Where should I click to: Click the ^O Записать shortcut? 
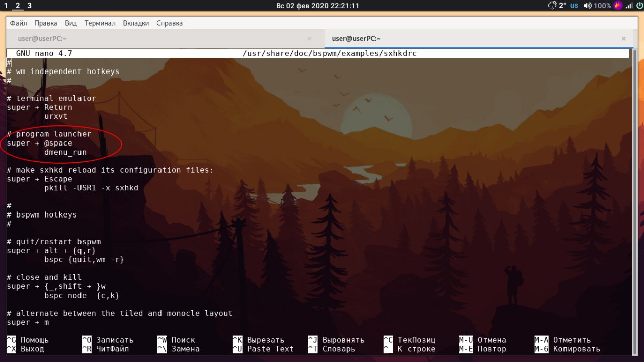[108, 340]
